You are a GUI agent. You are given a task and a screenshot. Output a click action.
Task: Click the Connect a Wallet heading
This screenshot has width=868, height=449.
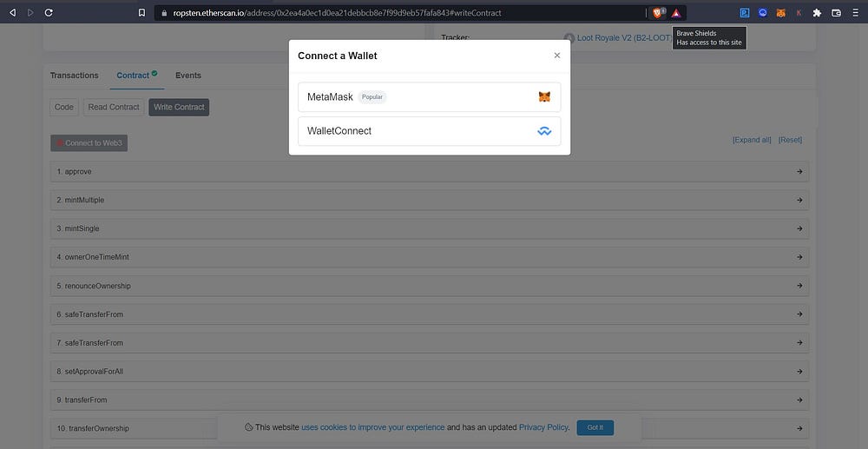pyautogui.click(x=337, y=56)
